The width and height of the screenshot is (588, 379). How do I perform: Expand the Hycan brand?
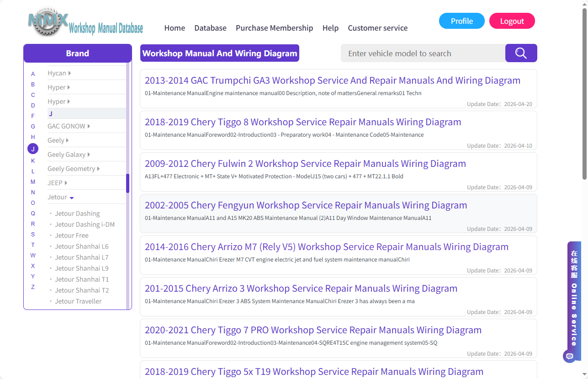[59, 73]
